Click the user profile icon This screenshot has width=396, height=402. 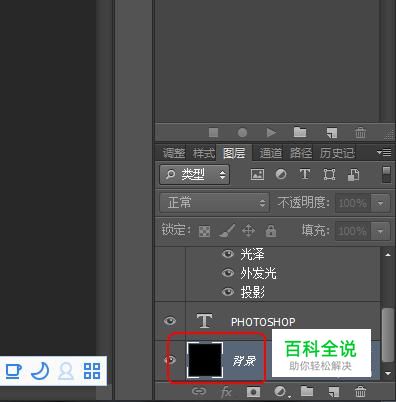click(x=66, y=371)
